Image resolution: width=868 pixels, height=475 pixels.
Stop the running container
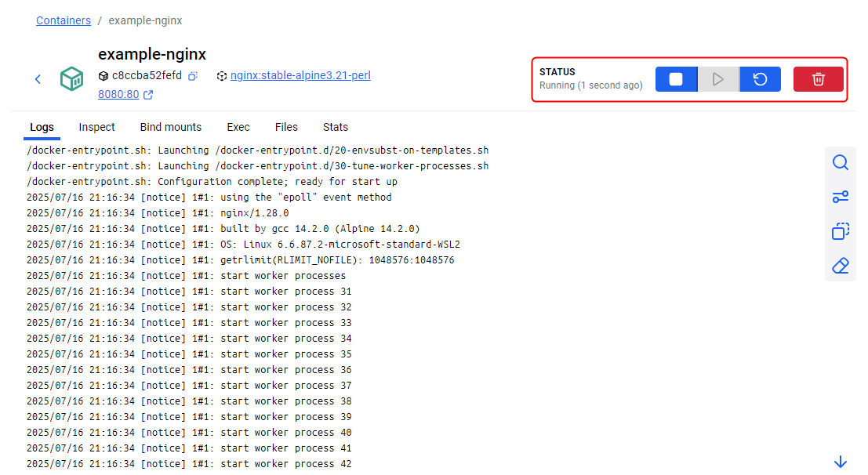pyautogui.click(x=676, y=79)
